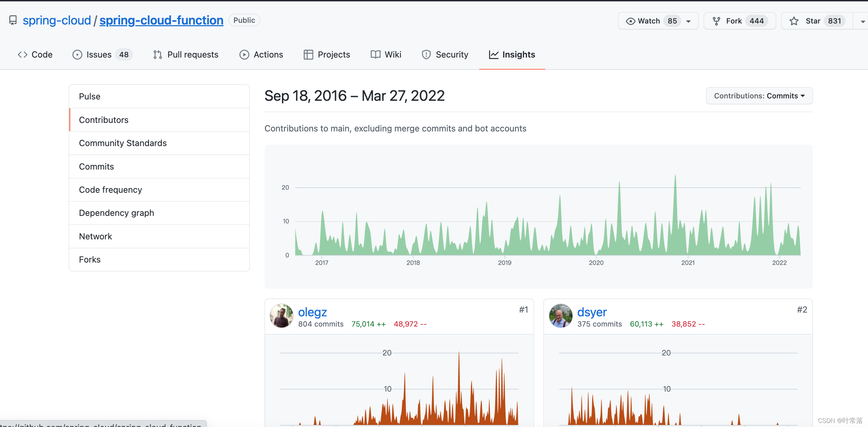View olegz's 804 commits link

click(x=321, y=324)
